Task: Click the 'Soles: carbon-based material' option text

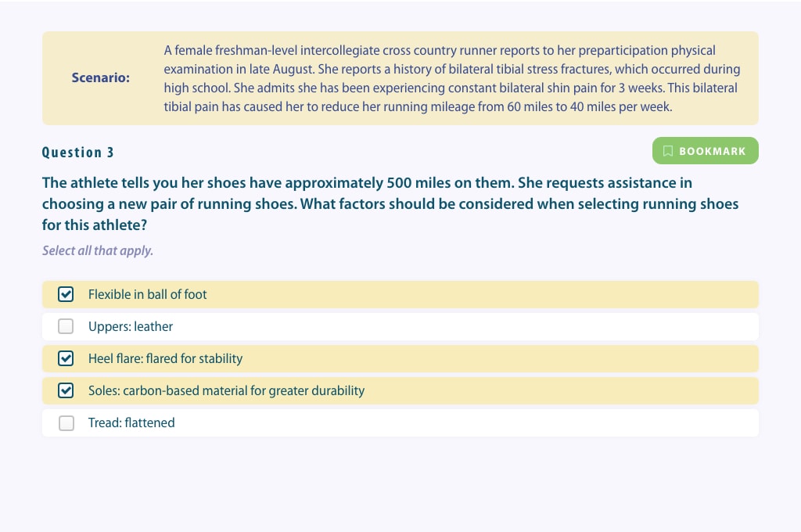Action: [x=226, y=391]
